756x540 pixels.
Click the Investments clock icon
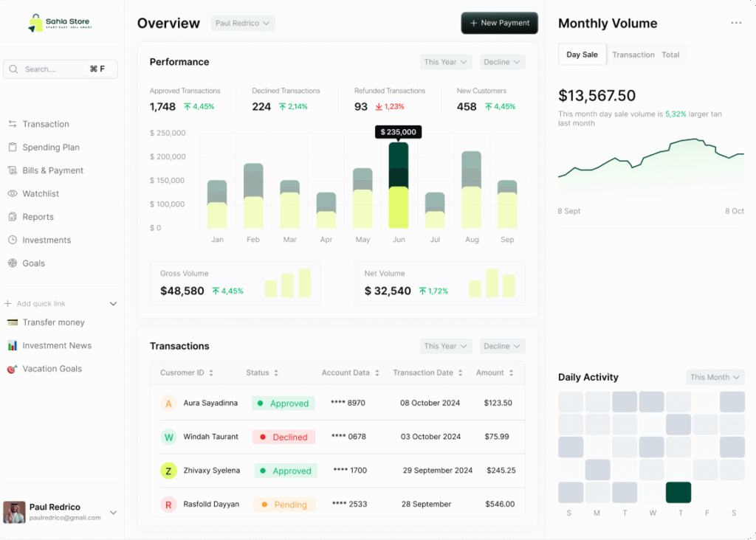point(13,240)
